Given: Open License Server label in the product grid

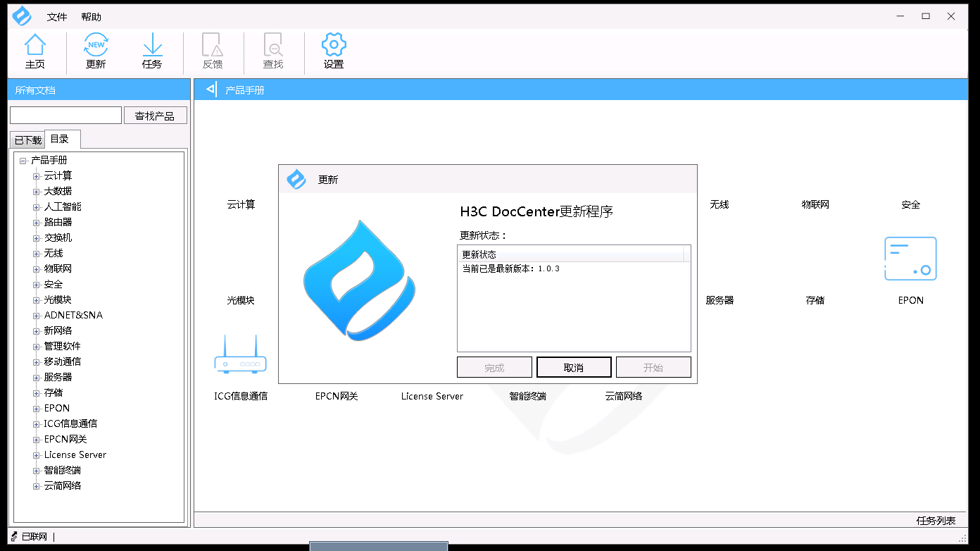Looking at the screenshot, I should (432, 396).
